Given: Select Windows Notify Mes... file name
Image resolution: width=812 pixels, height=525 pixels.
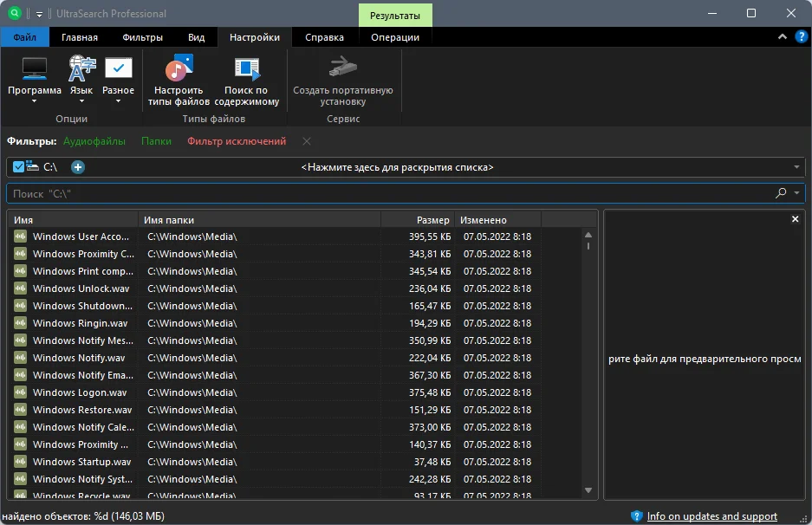Looking at the screenshot, I should tap(83, 340).
